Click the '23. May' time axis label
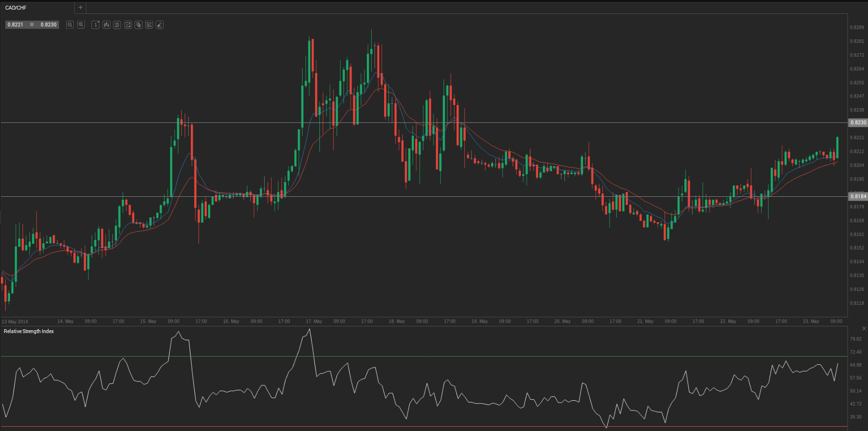The height and width of the screenshot is (431, 868). (x=811, y=322)
